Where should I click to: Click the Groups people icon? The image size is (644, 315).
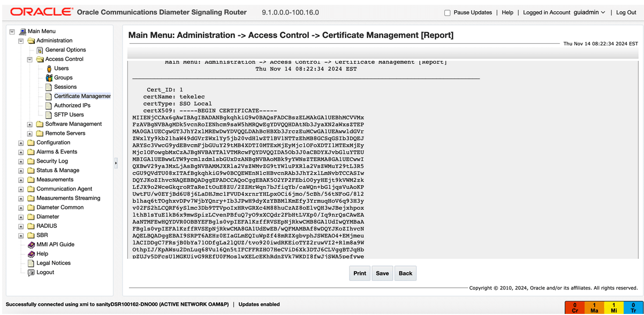coord(49,78)
